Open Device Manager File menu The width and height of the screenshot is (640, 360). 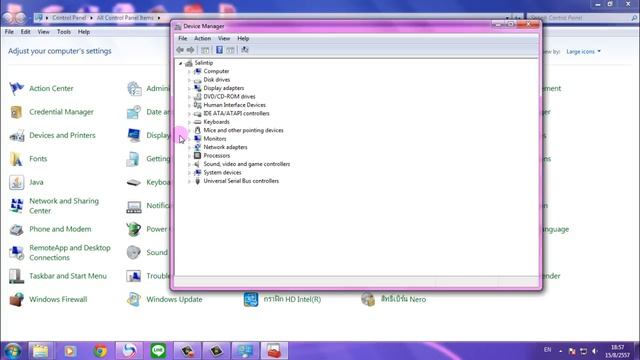[182, 38]
